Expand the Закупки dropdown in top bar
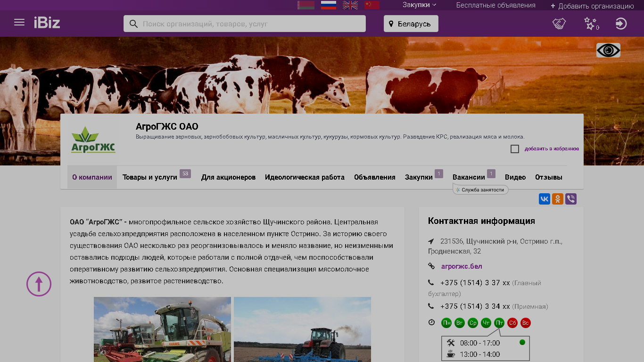Screen dimensions: 644x362 tap(419, 5)
